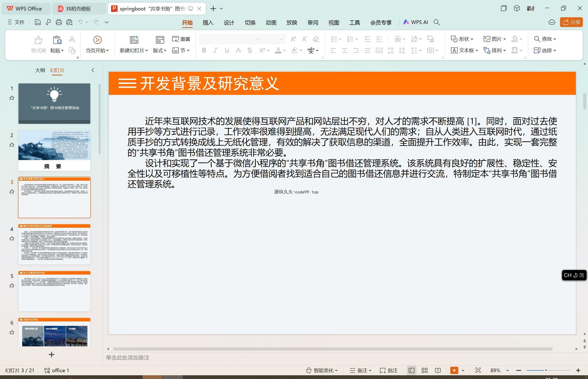
Task: Switch to the Outline (大纲) panel tab
Action: pos(40,70)
